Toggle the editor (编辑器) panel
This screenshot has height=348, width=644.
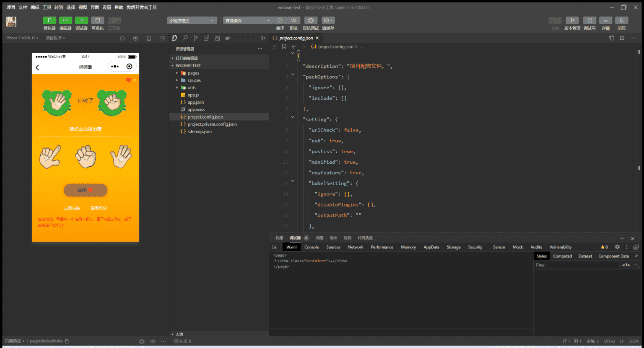click(x=65, y=21)
